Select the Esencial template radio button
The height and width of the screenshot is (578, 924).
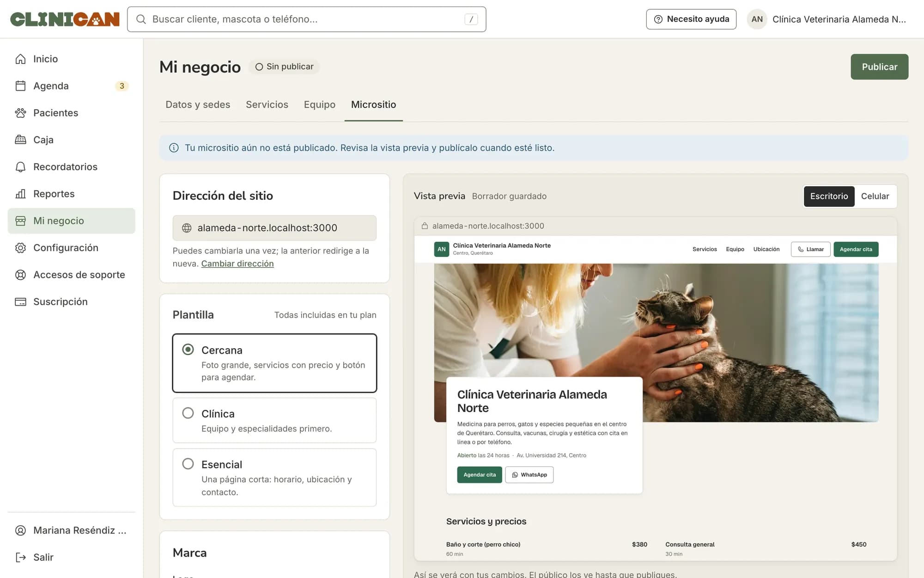[x=188, y=464]
